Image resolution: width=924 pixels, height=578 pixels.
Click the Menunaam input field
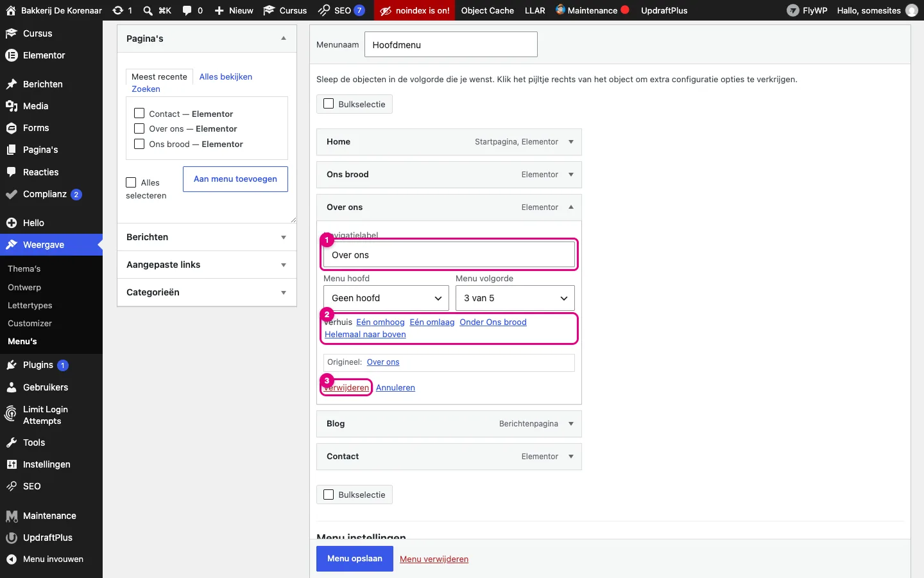(451, 45)
